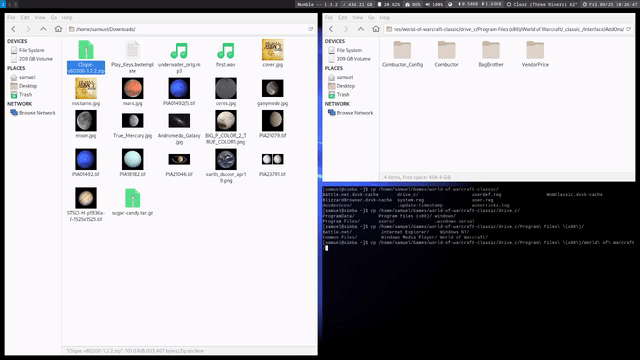Screen dimensions: 640x360
Task: Select the underwater_orig.mp3 audio file
Action: (x=179, y=57)
